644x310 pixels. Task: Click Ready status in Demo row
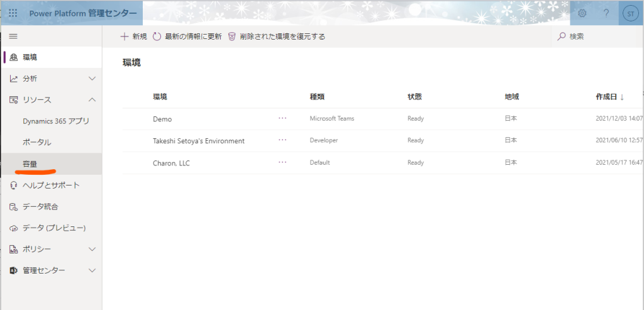tap(416, 118)
